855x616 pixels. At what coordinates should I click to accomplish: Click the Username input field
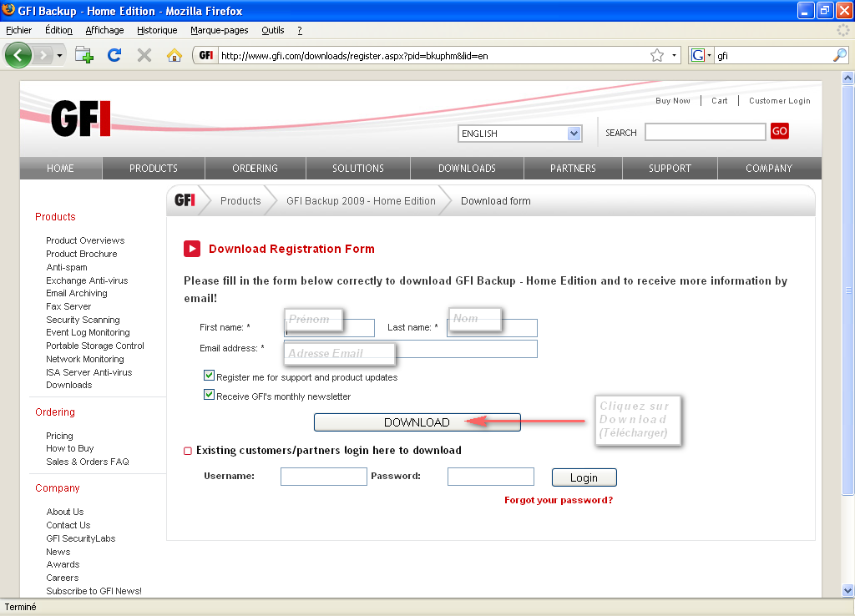(x=324, y=477)
